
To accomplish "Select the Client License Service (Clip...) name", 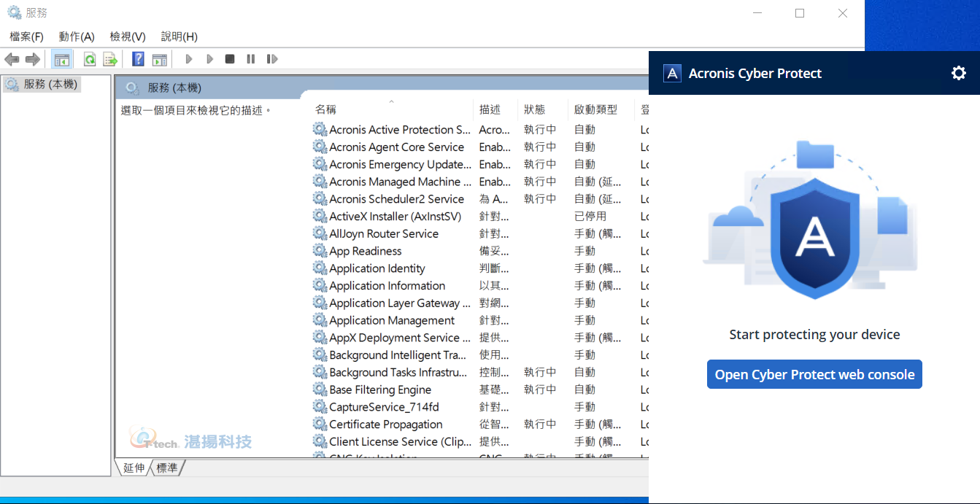I will (x=401, y=442).
